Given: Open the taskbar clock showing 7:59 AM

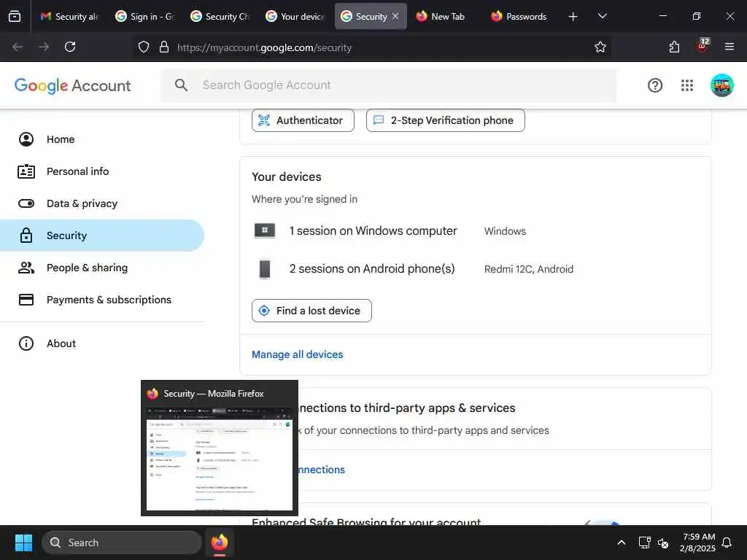Looking at the screenshot, I should 697,542.
